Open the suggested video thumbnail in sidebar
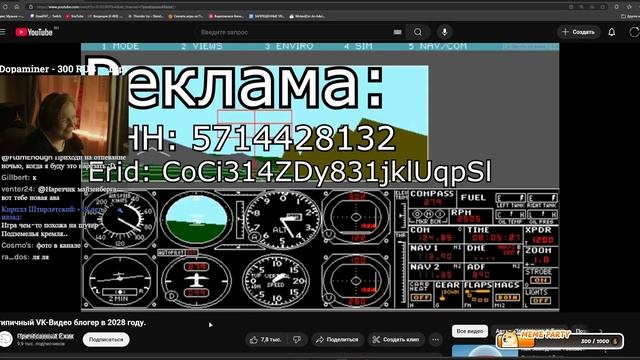Viewport: 640px width, 360px height. coord(484,352)
